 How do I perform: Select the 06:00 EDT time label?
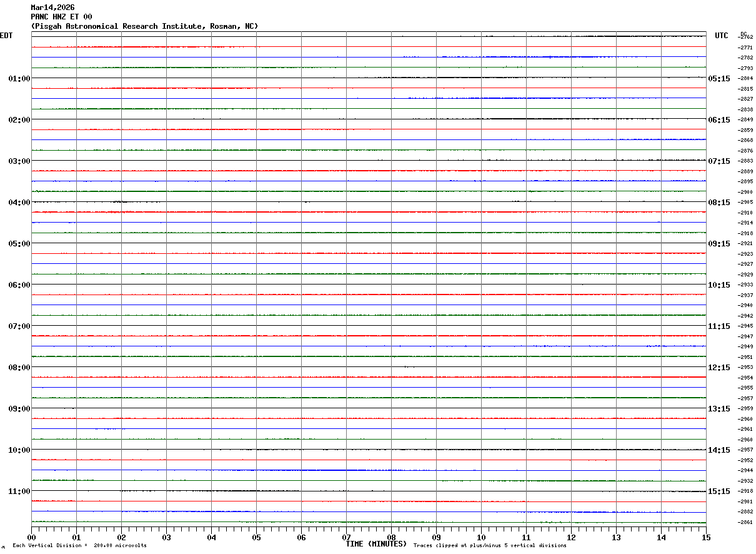[x=19, y=285]
